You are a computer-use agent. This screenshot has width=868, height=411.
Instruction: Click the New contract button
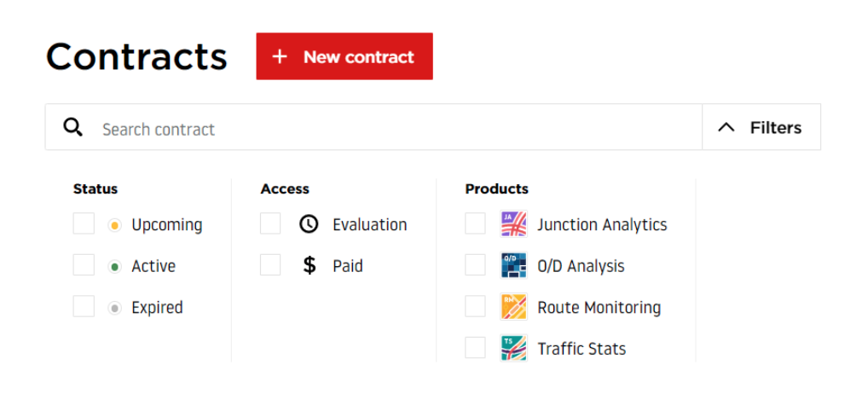click(344, 56)
